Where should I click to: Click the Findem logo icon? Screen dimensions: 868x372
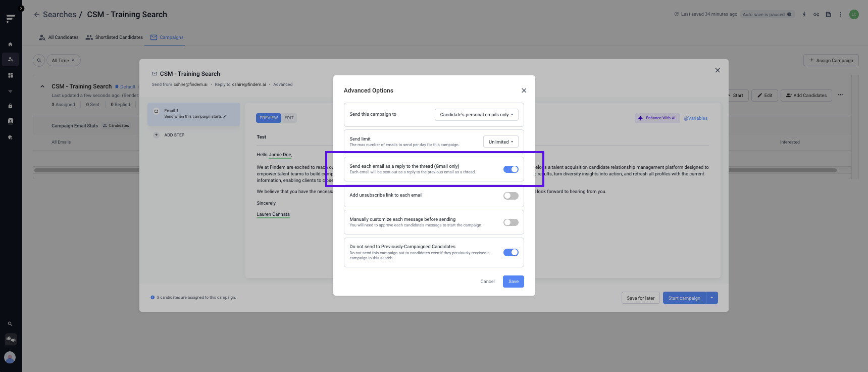tap(11, 19)
